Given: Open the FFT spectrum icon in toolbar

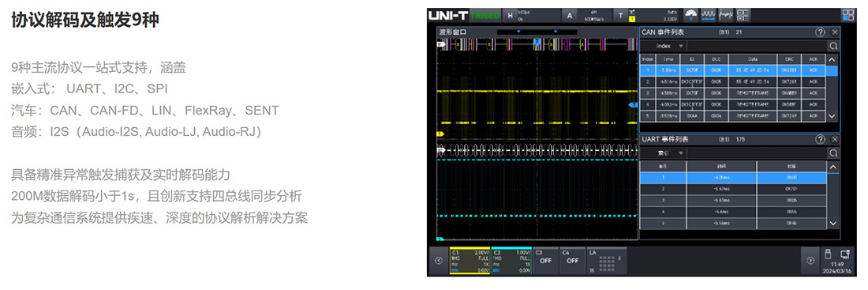Looking at the screenshot, I should click(x=725, y=16).
